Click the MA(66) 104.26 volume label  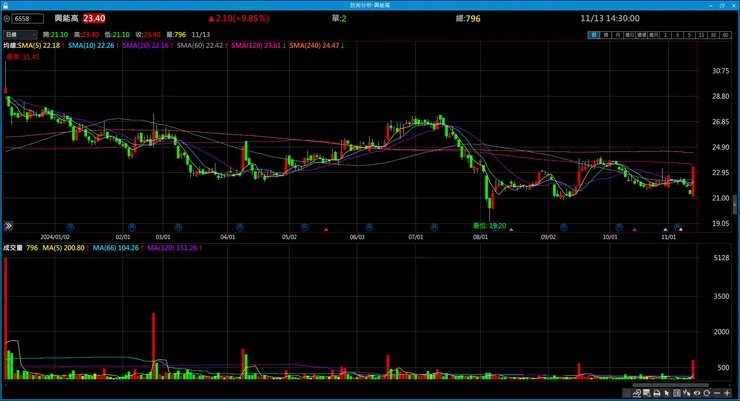pos(116,248)
